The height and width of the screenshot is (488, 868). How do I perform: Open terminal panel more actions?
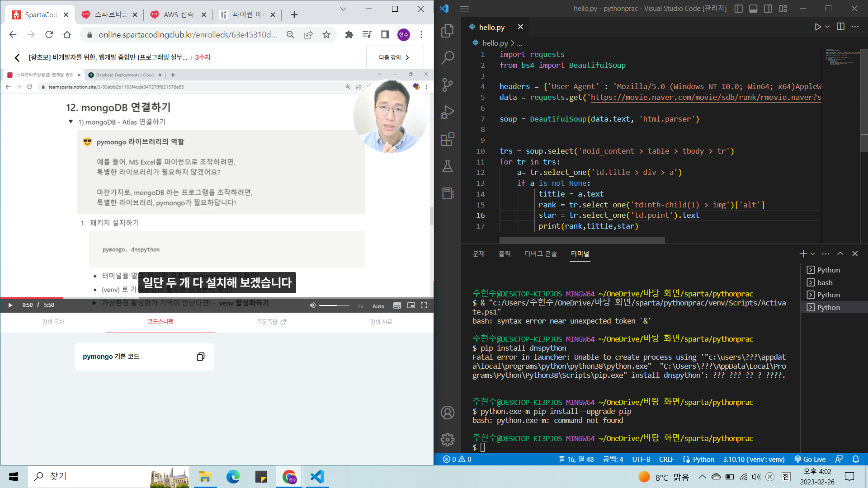tap(826, 253)
